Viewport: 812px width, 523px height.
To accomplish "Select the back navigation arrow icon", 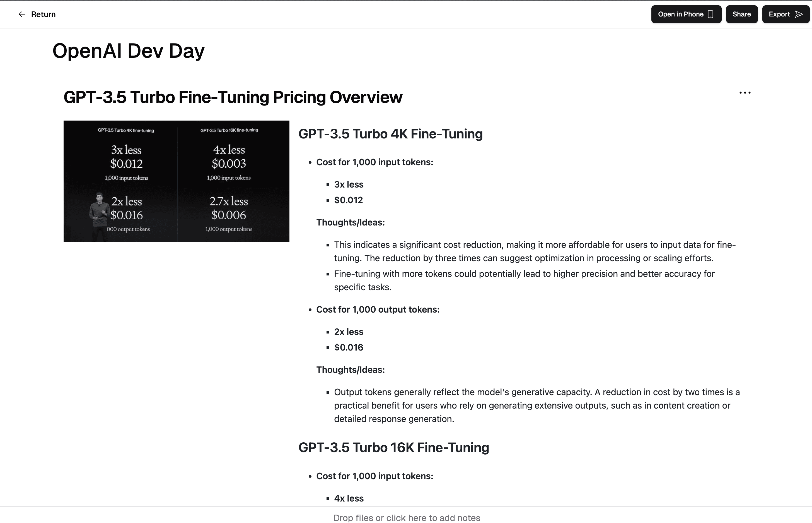I will 22,14.
